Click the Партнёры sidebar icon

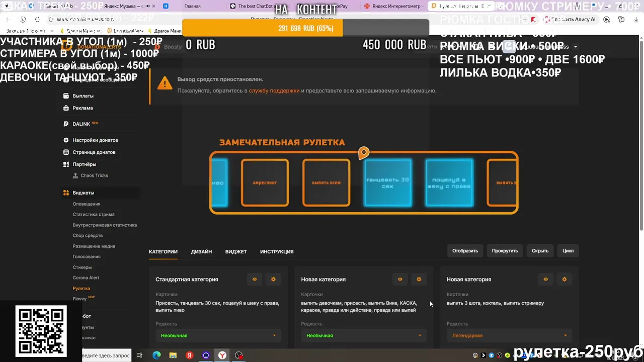tap(66, 164)
